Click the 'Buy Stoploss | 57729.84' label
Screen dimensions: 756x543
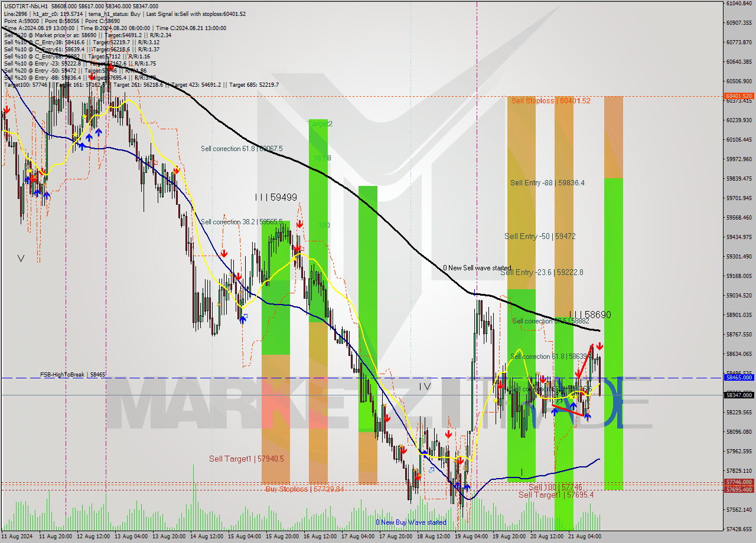(x=304, y=489)
